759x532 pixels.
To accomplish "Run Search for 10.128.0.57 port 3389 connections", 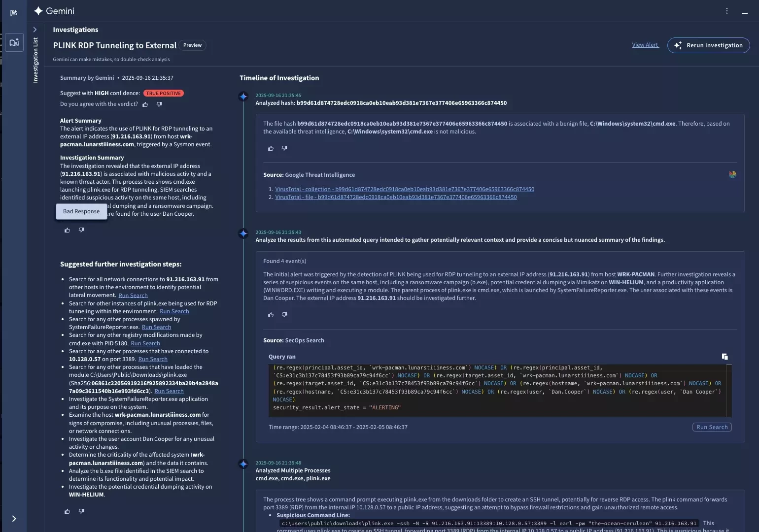I will click(x=153, y=359).
